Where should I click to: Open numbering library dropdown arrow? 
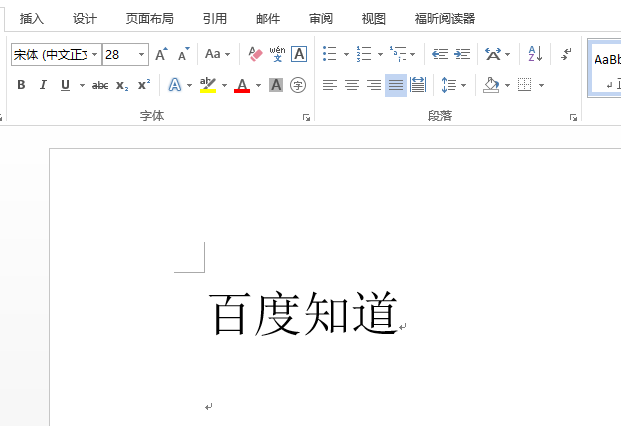[x=380, y=54]
